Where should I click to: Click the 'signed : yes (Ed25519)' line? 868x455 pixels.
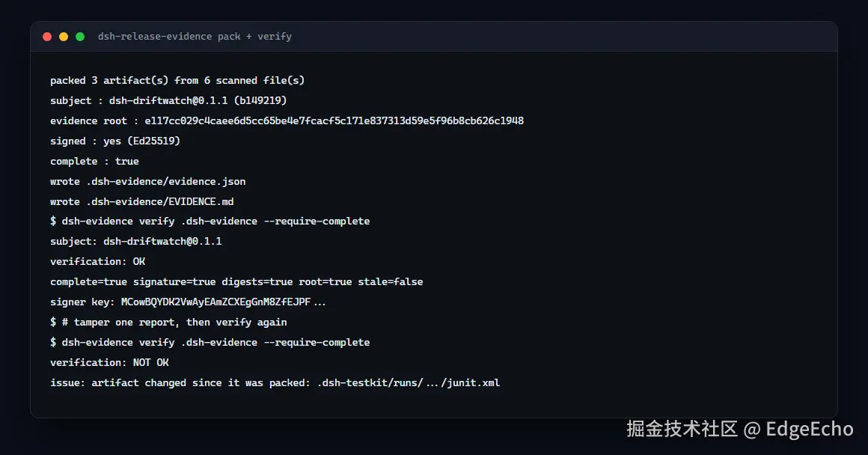[x=115, y=141]
